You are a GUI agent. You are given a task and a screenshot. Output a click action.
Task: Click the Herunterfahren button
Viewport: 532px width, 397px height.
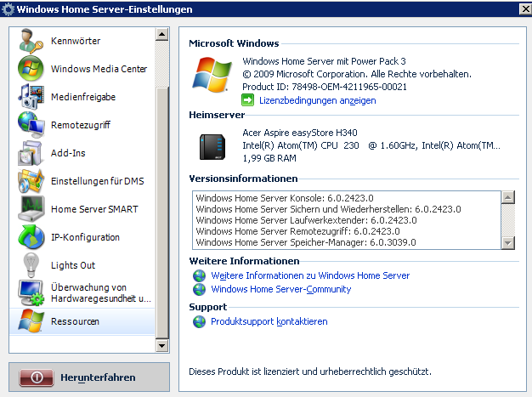pos(89,377)
